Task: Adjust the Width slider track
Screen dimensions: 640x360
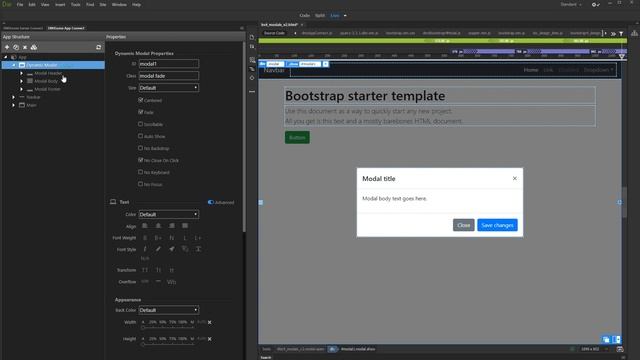Action: [x=168, y=327]
